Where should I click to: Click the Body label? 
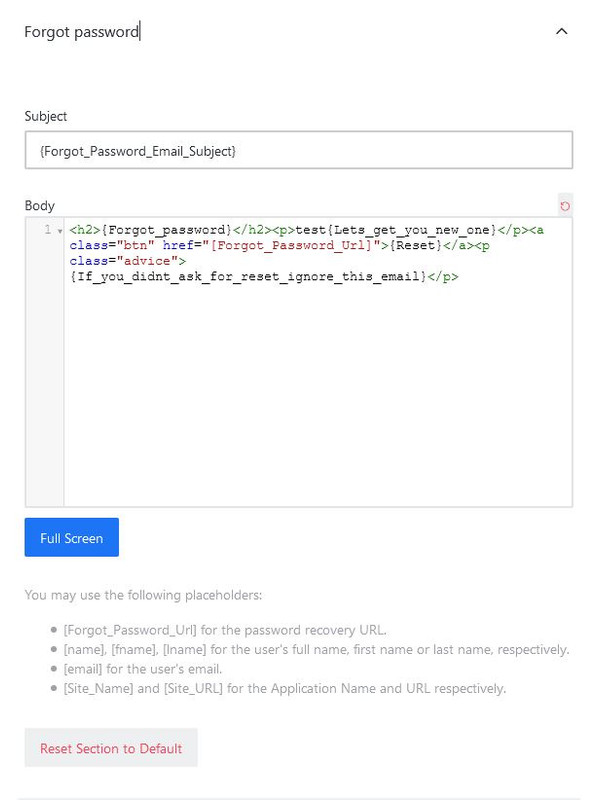pos(39,206)
